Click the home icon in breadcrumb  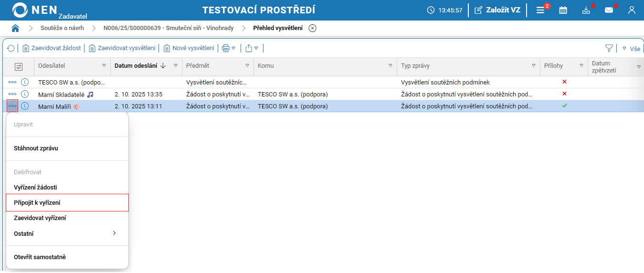[x=15, y=28]
